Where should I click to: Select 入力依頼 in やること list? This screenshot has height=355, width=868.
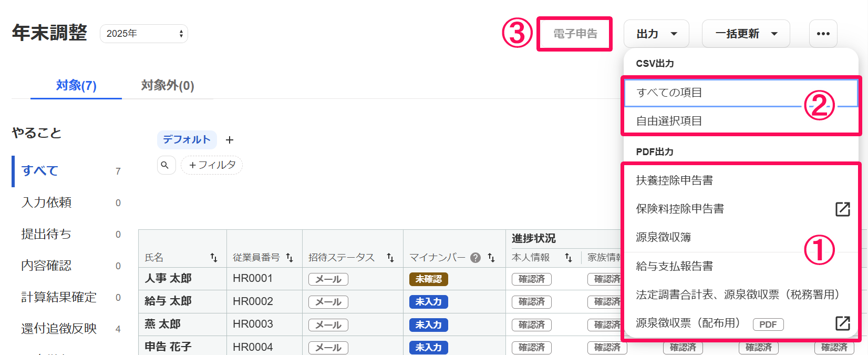click(x=67, y=202)
